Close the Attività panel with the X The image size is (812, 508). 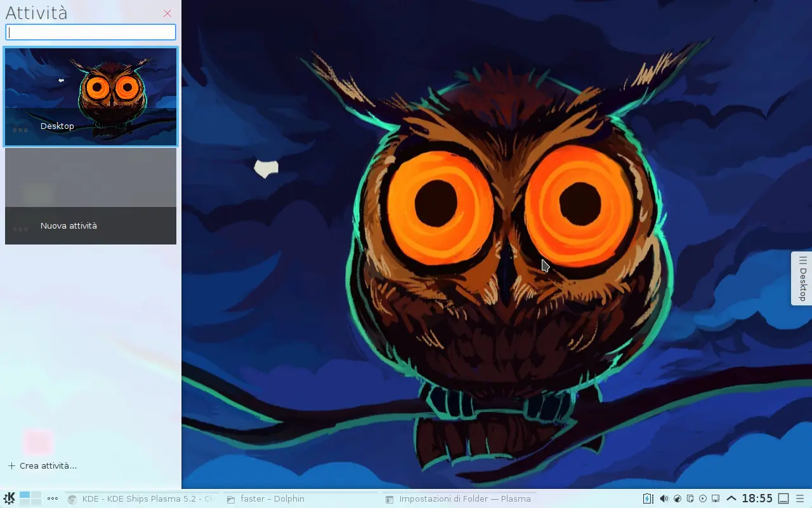(167, 13)
